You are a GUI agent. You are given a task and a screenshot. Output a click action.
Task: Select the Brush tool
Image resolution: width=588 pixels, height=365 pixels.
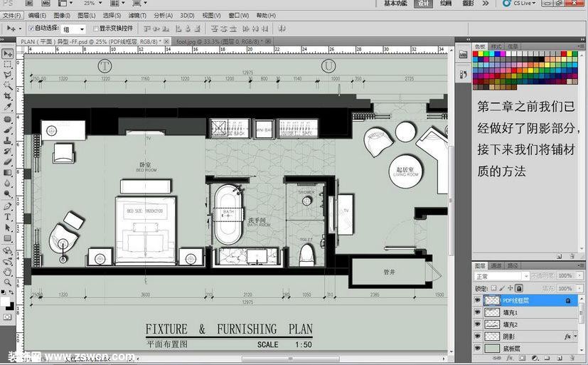point(8,130)
